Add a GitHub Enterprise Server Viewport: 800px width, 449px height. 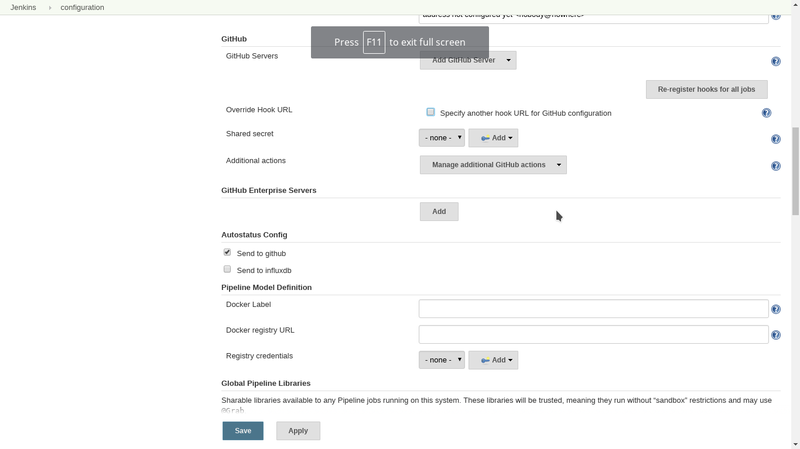[439, 212]
